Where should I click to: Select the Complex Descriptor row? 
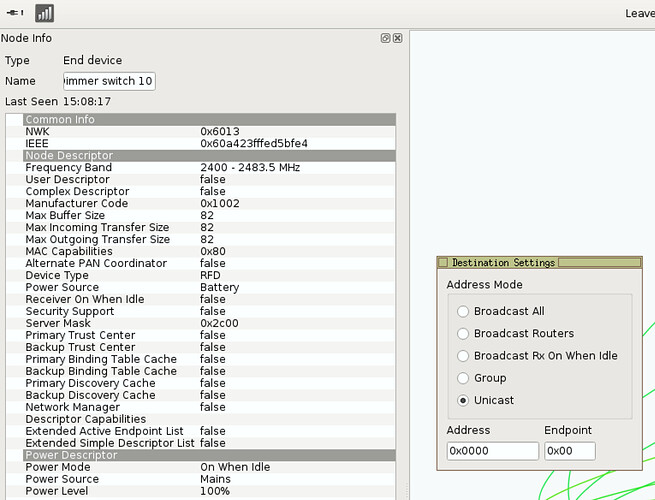tap(201, 191)
